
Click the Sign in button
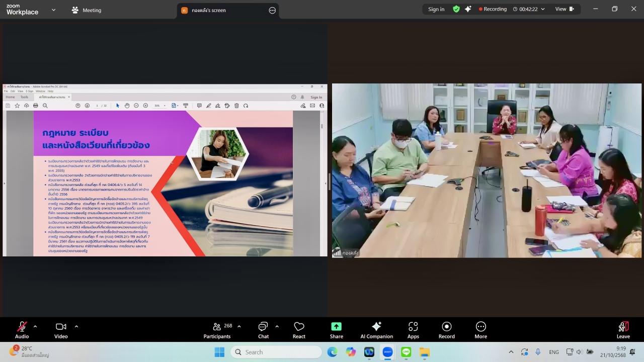point(436,9)
